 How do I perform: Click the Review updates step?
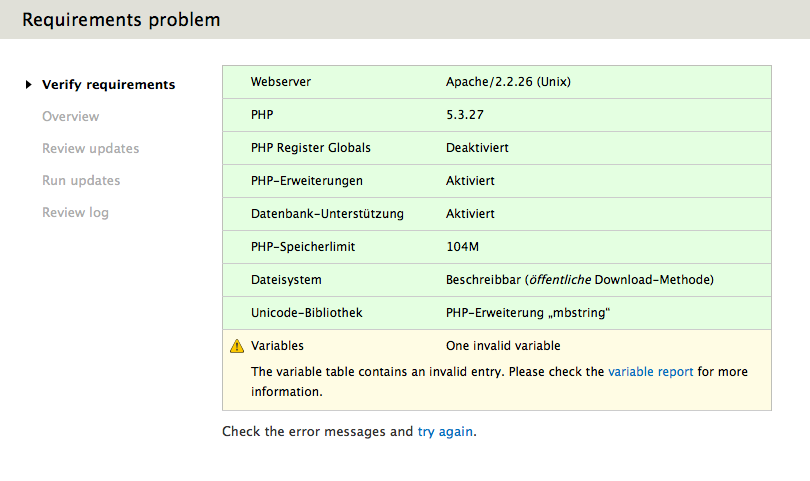pos(90,149)
